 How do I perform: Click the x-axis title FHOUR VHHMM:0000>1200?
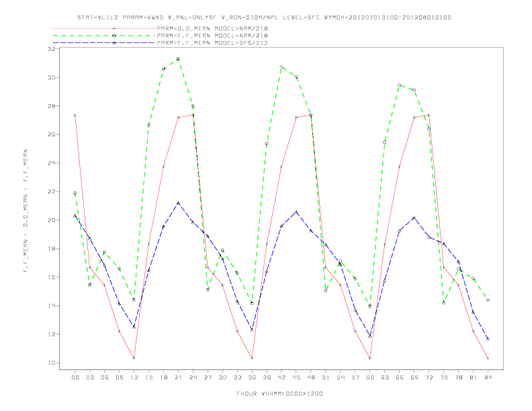[x=279, y=394]
